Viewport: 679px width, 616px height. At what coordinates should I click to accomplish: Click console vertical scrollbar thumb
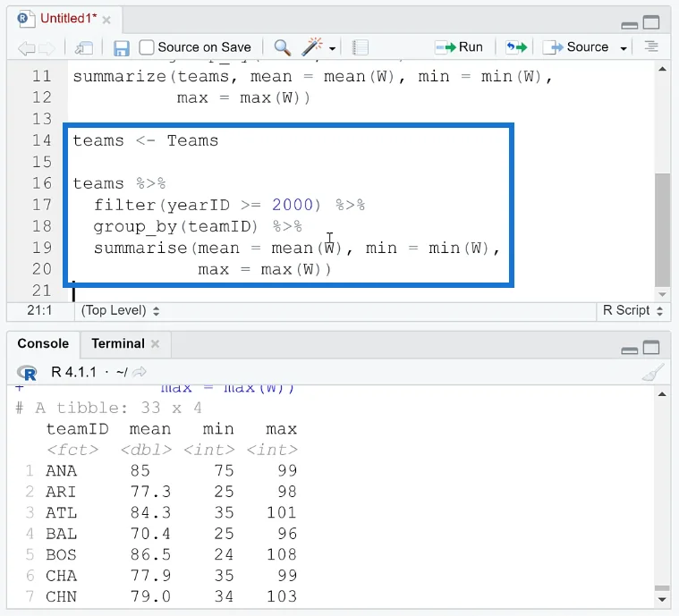(x=662, y=588)
